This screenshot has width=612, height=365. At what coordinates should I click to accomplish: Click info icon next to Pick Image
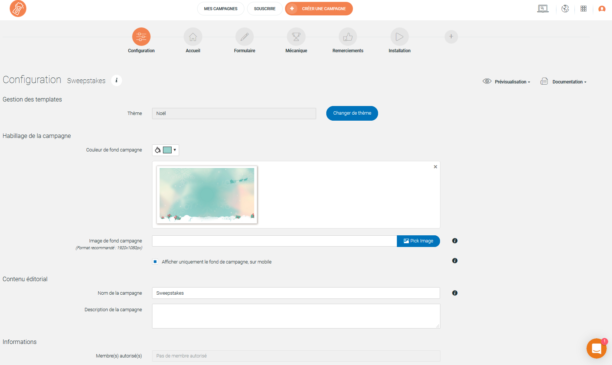pos(455,241)
